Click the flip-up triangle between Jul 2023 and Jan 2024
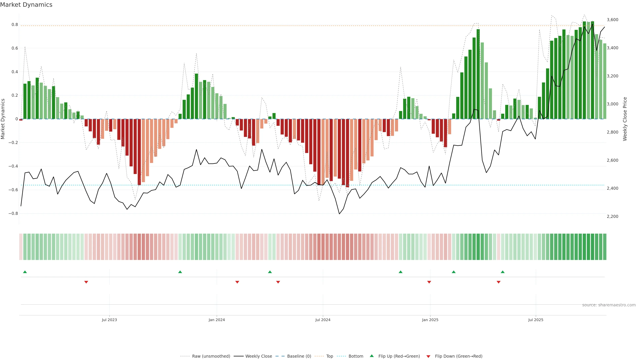This screenshot has width=644, height=362. click(180, 272)
